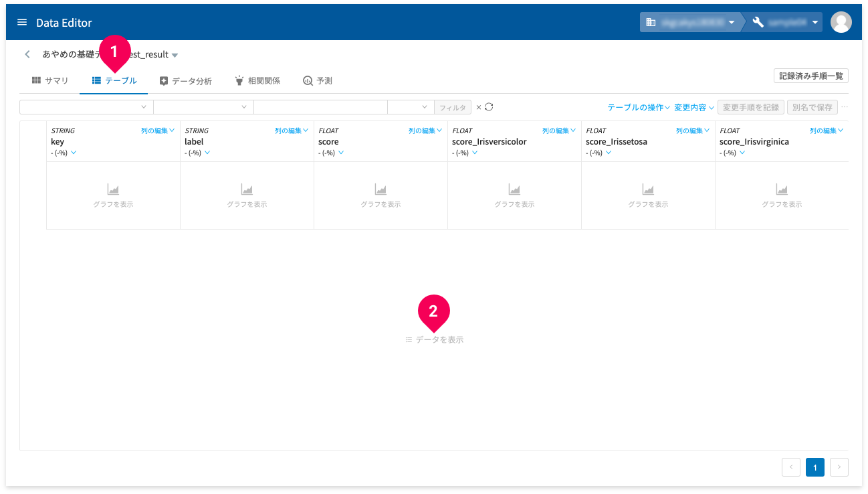Screen dimensions: 868x494
Task: Click the 別名で保存 button
Action: [x=812, y=107]
